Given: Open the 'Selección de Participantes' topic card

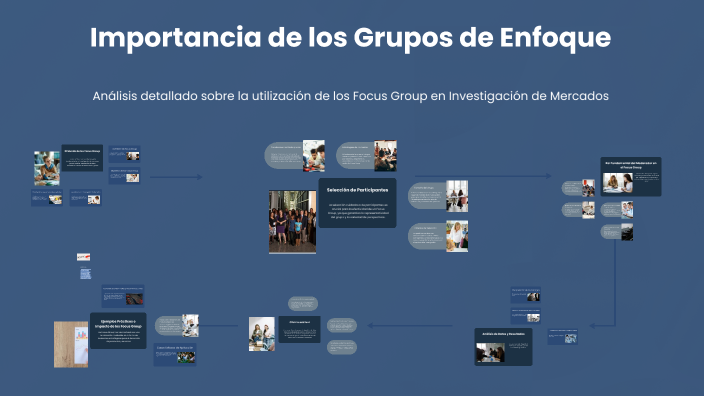Looking at the screenshot, I should click(x=357, y=203).
